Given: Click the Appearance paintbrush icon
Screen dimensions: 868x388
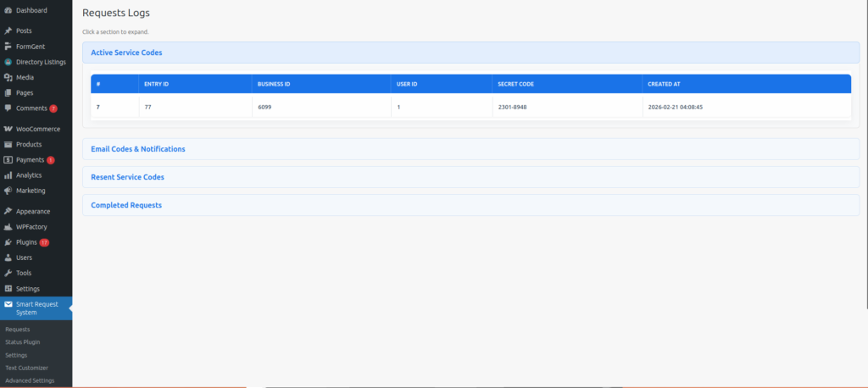Looking at the screenshot, I should click(8, 211).
